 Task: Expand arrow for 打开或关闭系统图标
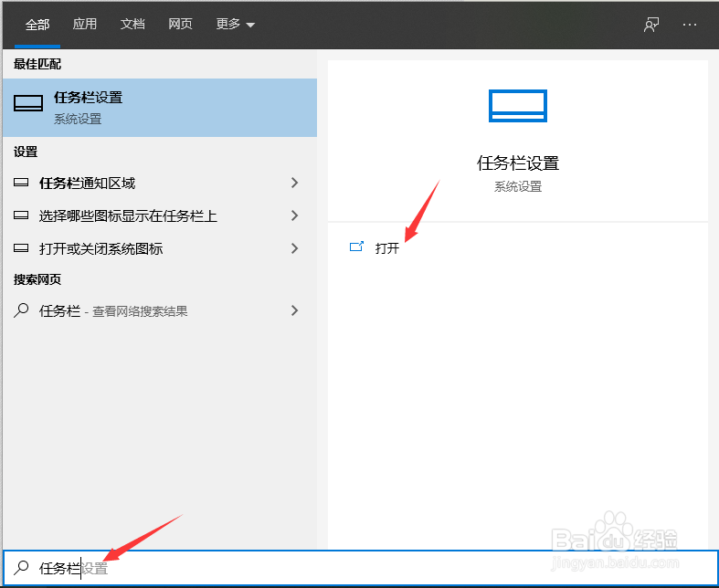[295, 248]
